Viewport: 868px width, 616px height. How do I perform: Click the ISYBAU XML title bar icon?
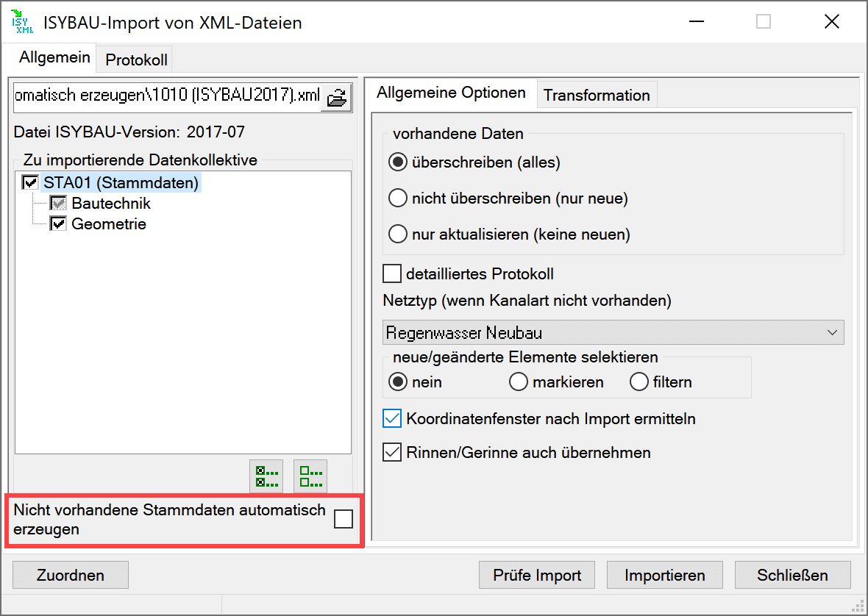[23, 23]
